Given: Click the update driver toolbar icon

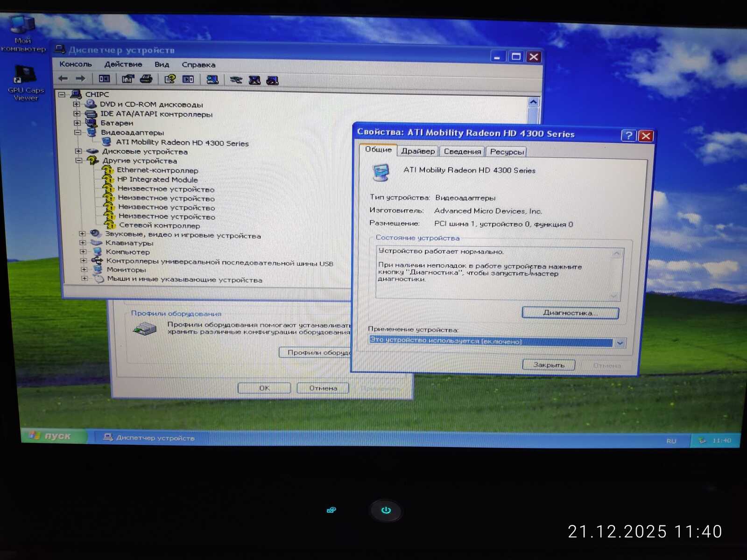Looking at the screenshot, I should (x=236, y=80).
